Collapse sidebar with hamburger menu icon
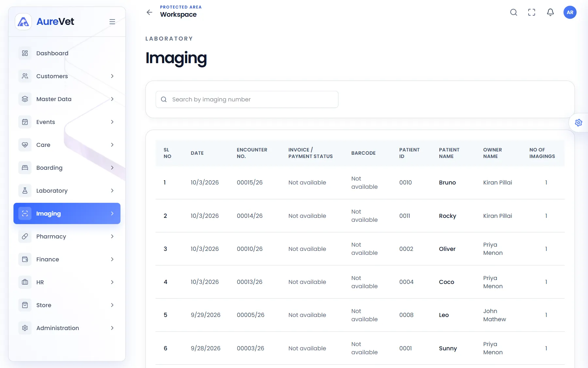588x368 pixels. (x=112, y=22)
